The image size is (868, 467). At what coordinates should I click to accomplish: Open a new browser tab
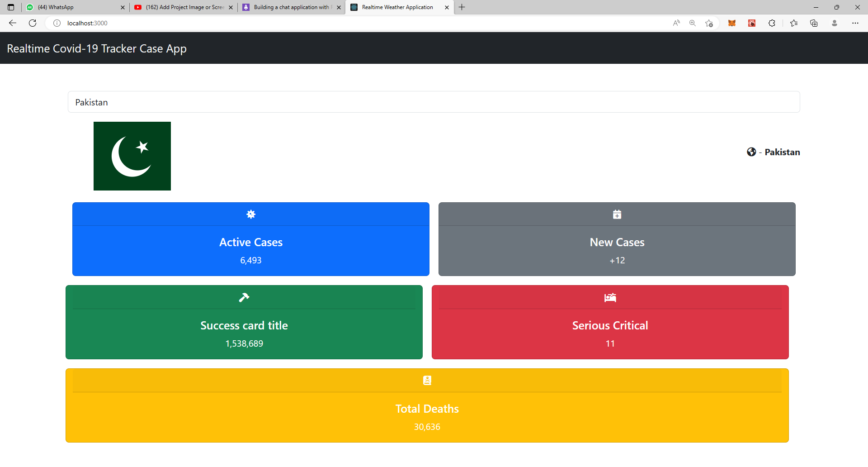click(462, 7)
